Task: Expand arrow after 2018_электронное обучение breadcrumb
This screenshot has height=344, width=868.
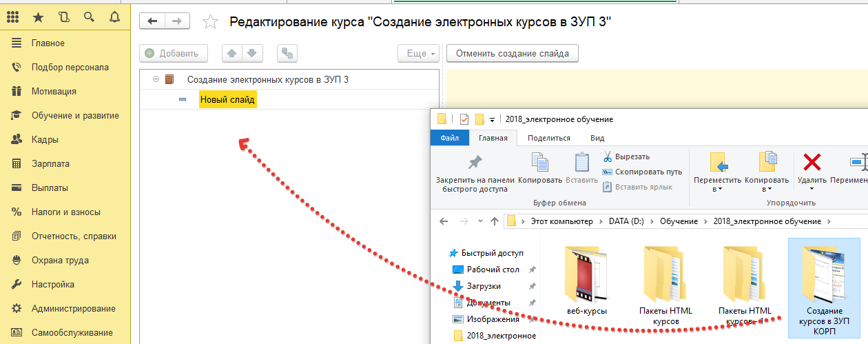Action: pos(829,221)
